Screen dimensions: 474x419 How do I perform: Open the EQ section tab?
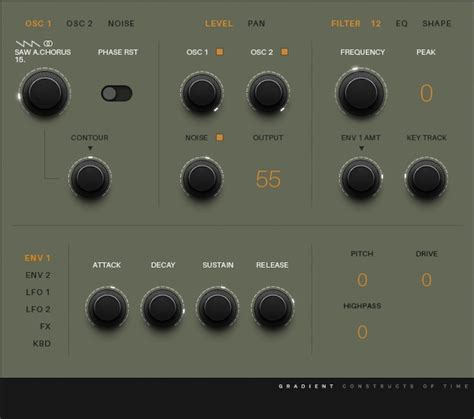coord(401,24)
